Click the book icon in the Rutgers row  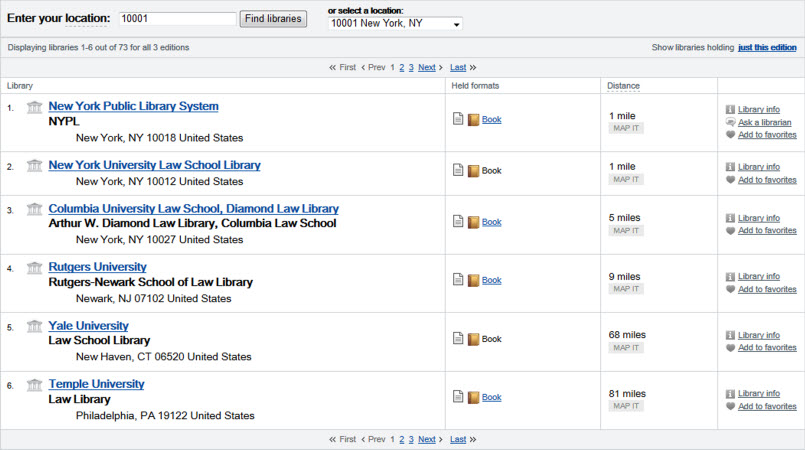(x=473, y=280)
